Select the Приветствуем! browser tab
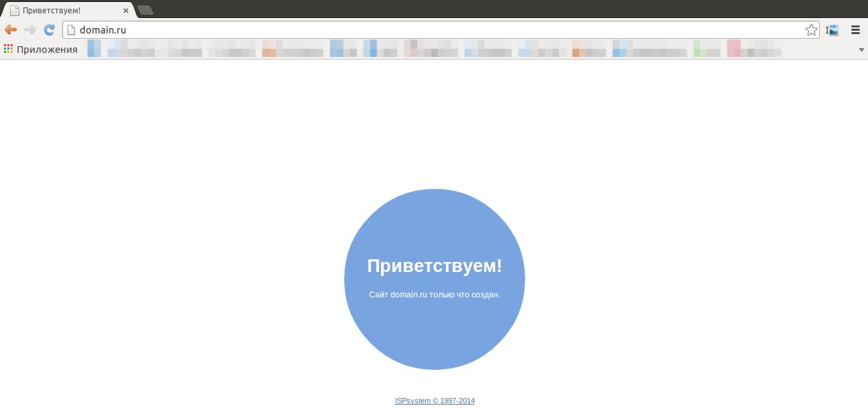 (x=60, y=11)
